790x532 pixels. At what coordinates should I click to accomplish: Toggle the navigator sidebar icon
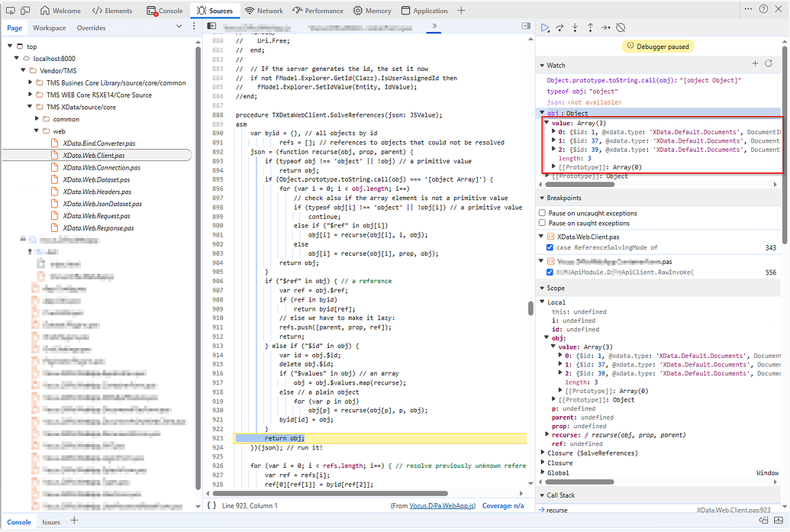[x=211, y=26]
